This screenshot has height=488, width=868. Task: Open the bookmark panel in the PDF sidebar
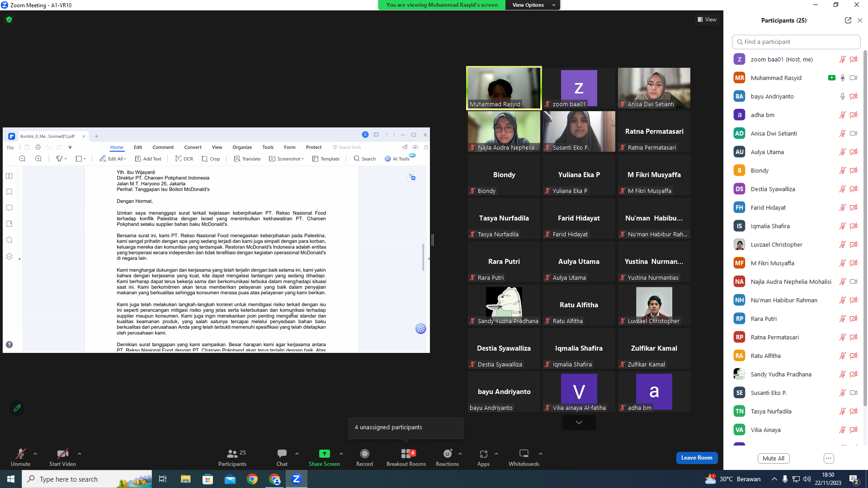[9, 192]
